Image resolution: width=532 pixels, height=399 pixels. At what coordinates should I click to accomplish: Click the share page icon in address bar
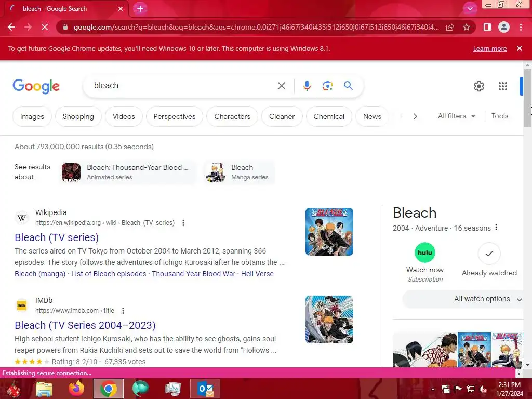click(x=450, y=27)
